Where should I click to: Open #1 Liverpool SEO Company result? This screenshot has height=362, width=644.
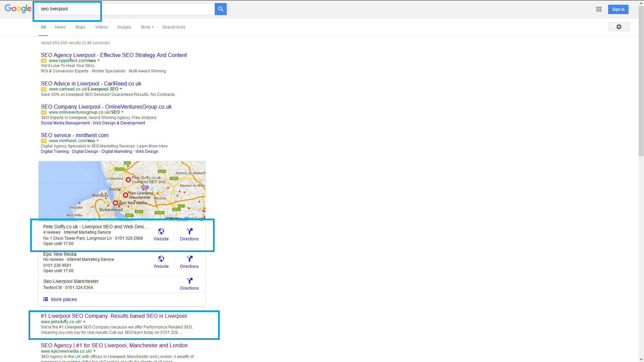point(114,316)
